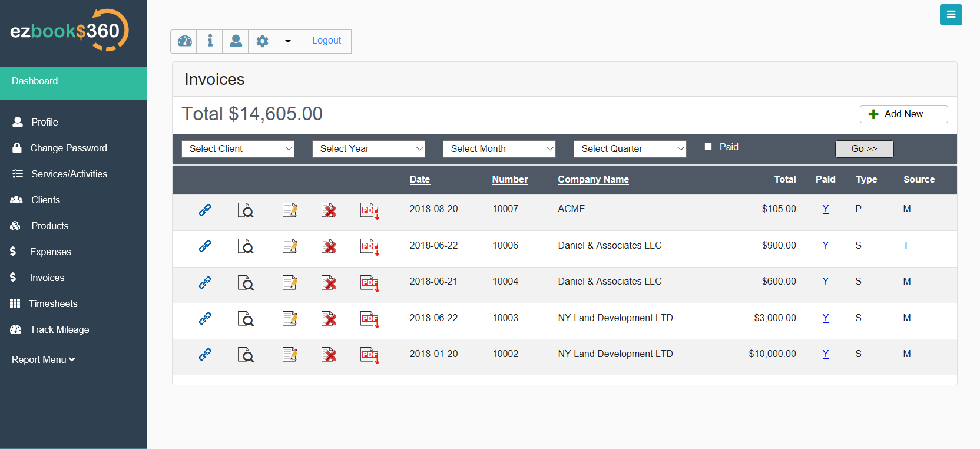Click the user profile icon in toolbar
The height and width of the screenshot is (449, 980).
[x=236, y=41]
